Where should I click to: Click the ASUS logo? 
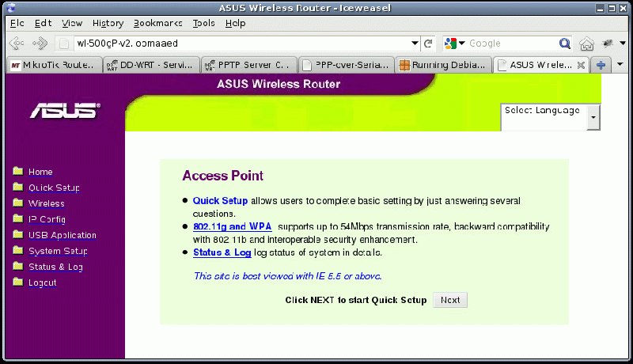[66, 111]
